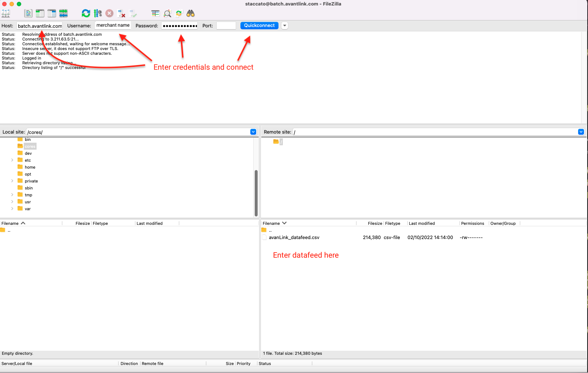Open Remote site path dropdown

581,132
